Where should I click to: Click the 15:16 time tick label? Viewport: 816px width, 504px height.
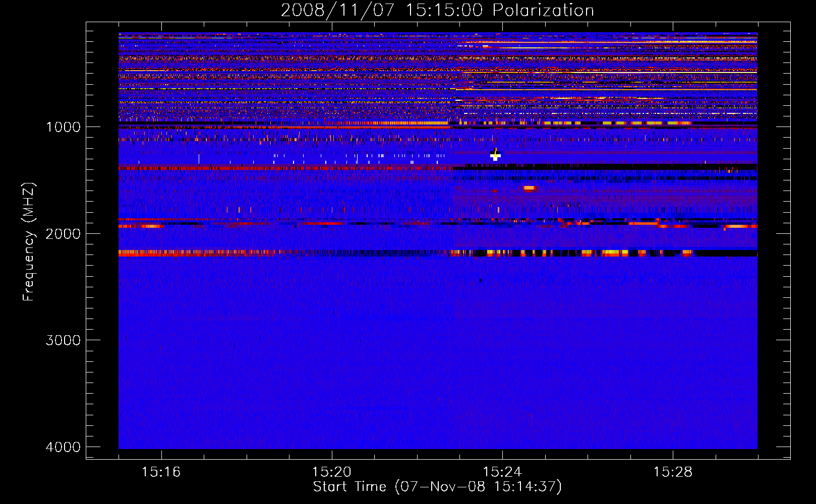(161, 472)
